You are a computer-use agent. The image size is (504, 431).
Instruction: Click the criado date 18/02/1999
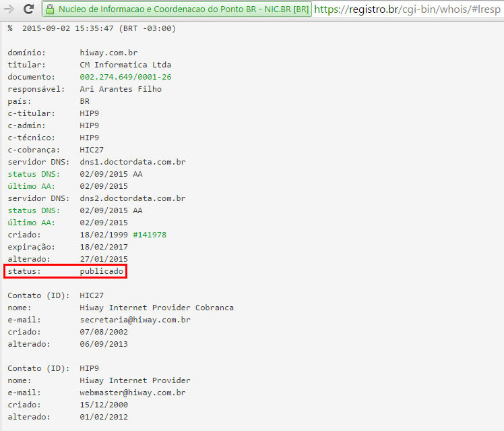coord(104,235)
